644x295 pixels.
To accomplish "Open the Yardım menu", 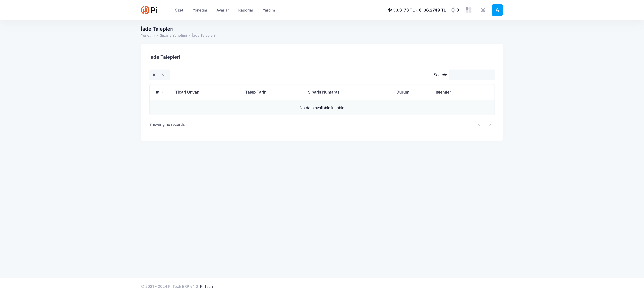I will click(269, 10).
